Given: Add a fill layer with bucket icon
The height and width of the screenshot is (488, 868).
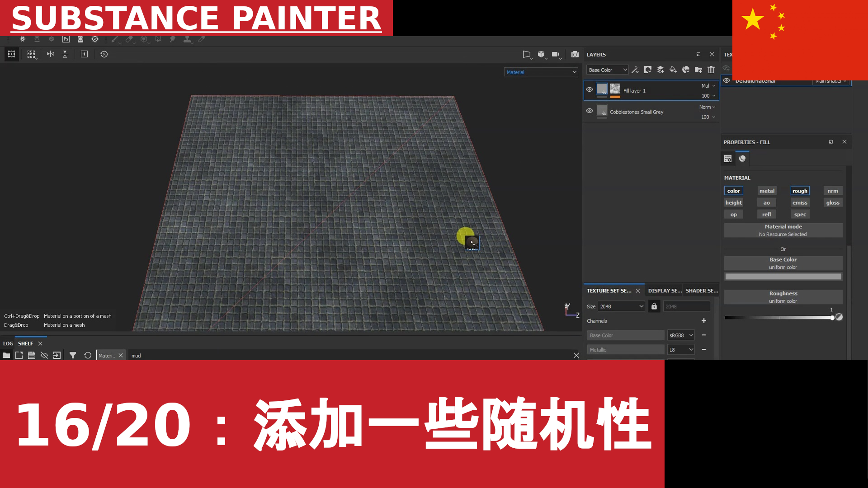Looking at the screenshot, I should point(673,70).
